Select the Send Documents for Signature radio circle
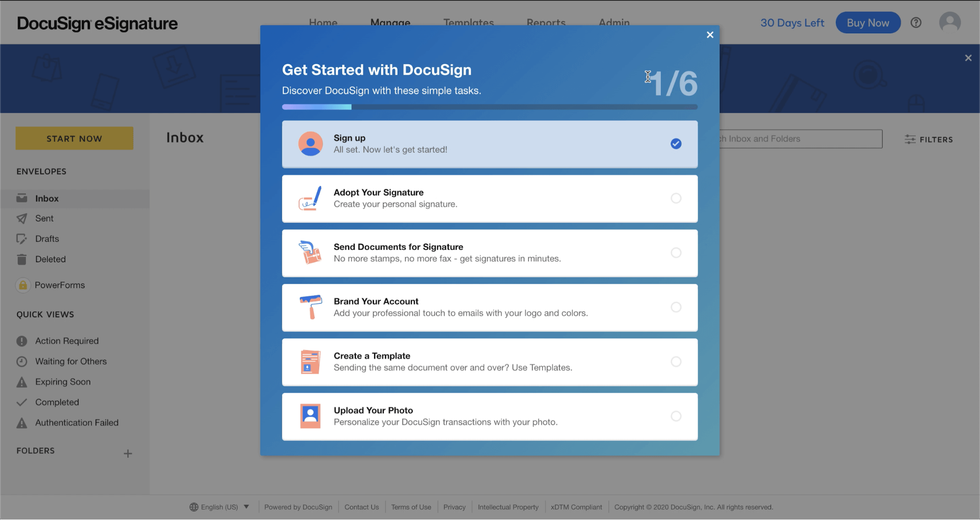 [676, 252]
